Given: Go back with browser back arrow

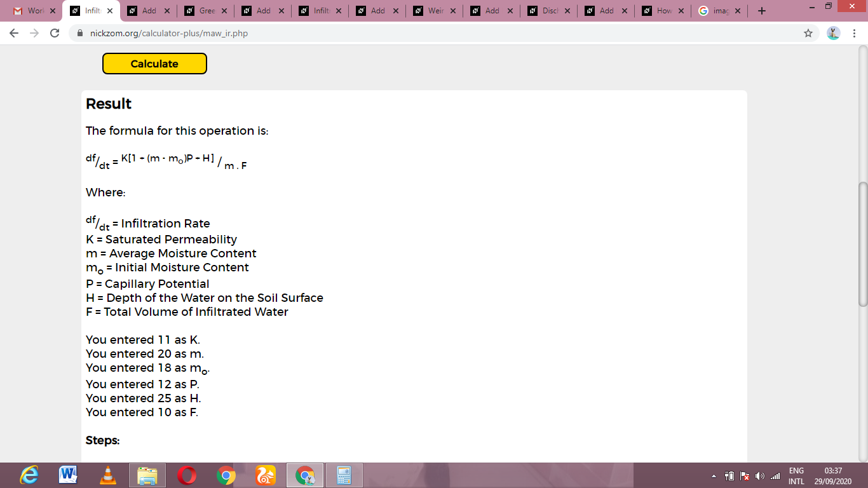Looking at the screenshot, I should (14, 33).
